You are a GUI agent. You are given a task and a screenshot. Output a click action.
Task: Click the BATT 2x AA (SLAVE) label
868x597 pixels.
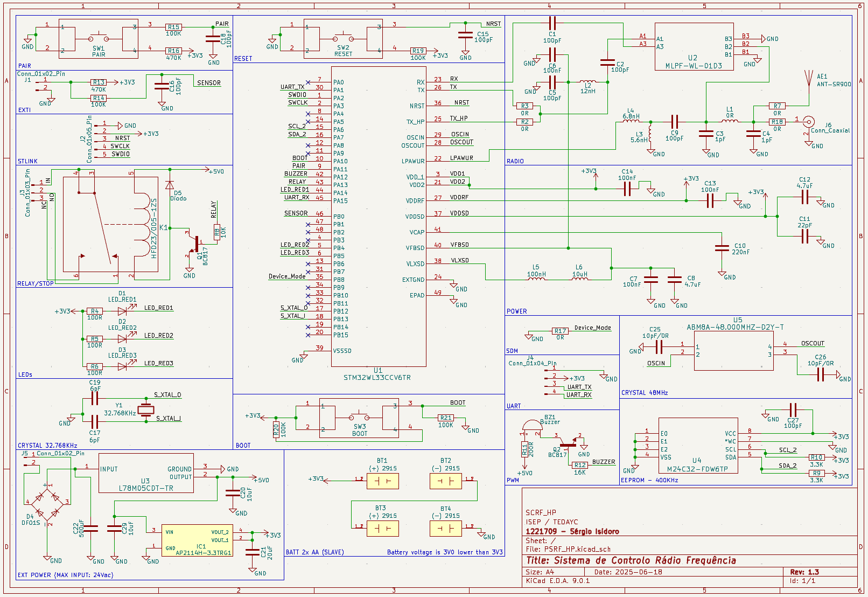[315, 552]
